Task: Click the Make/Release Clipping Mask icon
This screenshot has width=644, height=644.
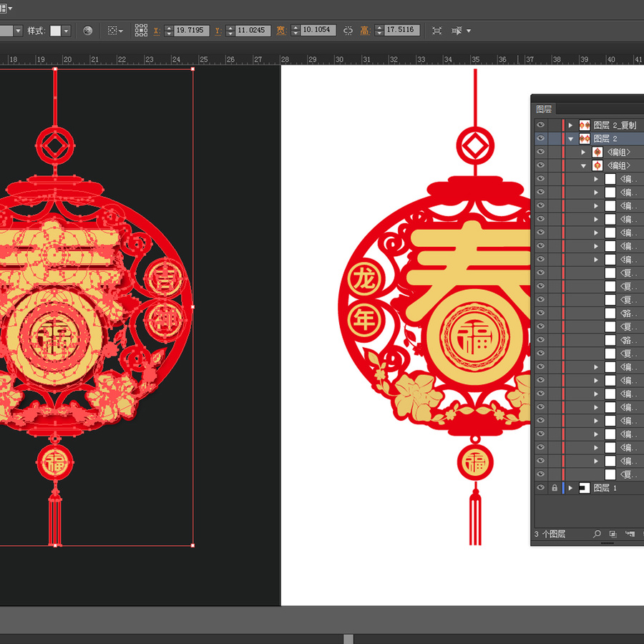Action: tap(613, 534)
